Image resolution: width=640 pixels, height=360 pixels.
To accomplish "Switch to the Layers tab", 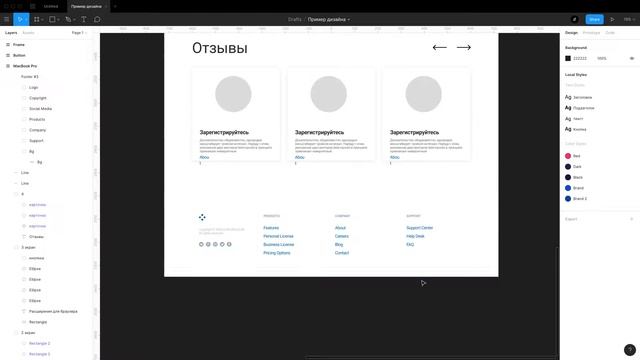I will tap(11, 33).
